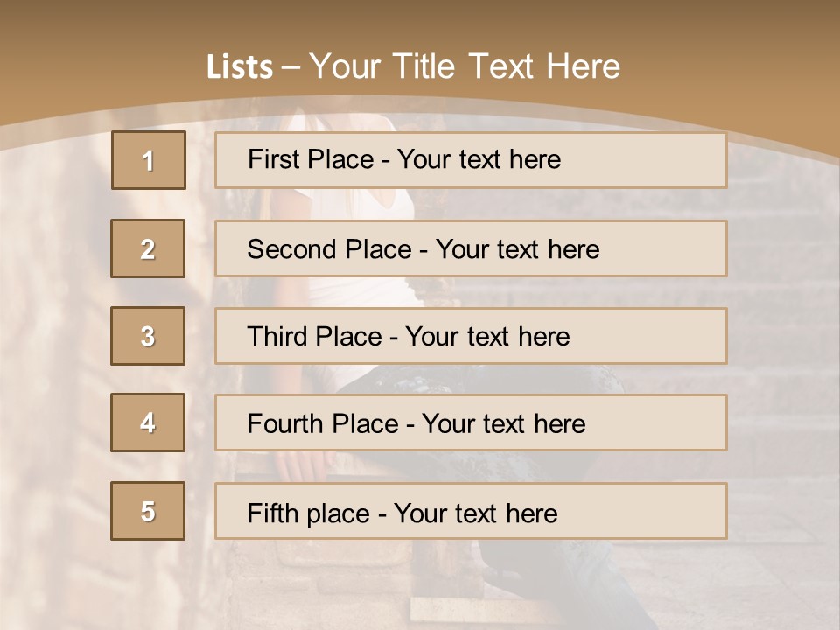Select the slide title 'Lists – Your Title Text Here'

coord(413,66)
